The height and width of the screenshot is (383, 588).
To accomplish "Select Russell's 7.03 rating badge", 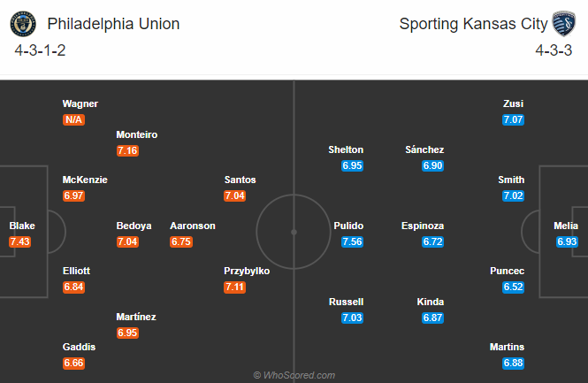I will [x=352, y=318].
